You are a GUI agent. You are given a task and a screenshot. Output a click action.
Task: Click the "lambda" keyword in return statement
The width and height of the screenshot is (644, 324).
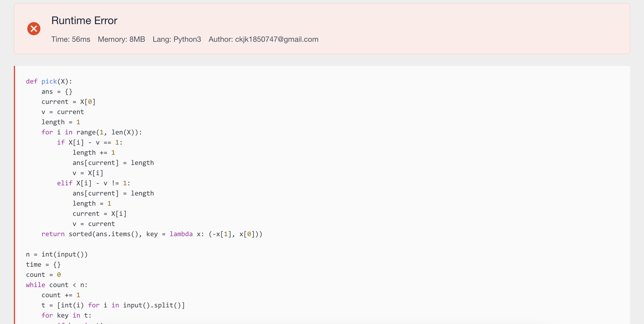click(x=181, y=234)
